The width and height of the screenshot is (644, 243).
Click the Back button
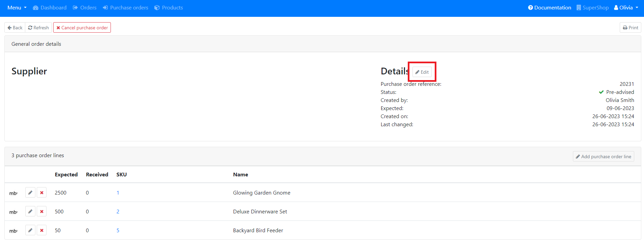[15, 28]
